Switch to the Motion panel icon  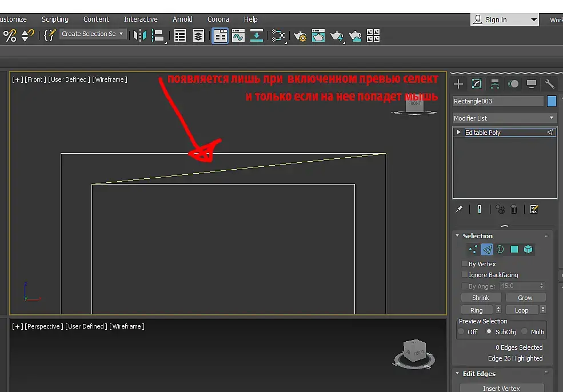(513, 84)
